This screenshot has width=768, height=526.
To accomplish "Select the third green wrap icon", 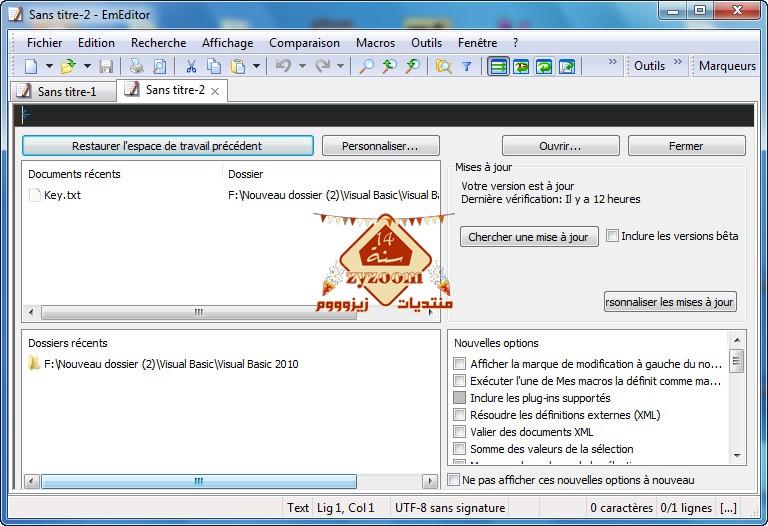I will tap(544, 66).
